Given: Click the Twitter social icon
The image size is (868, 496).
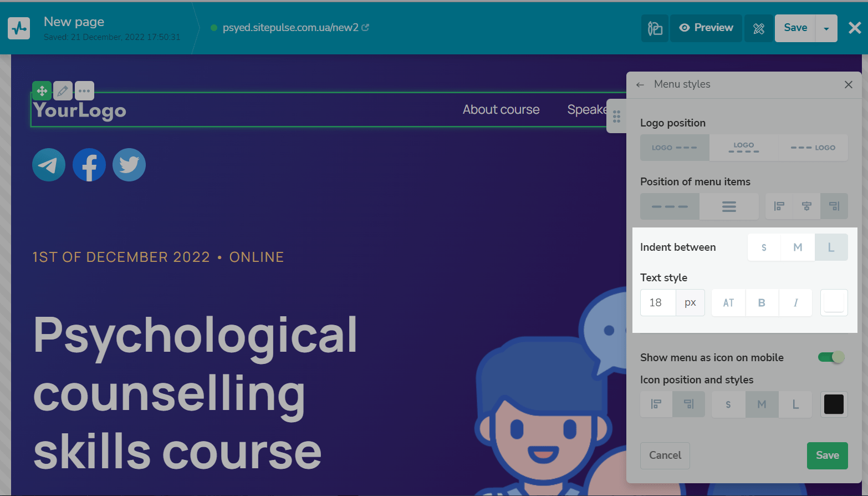Looking at the screenshot, I should tap(129, 165).
